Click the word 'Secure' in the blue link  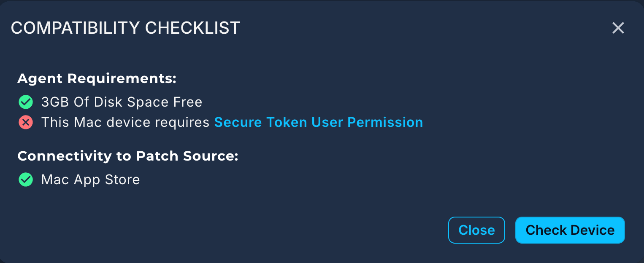[238, 122]
